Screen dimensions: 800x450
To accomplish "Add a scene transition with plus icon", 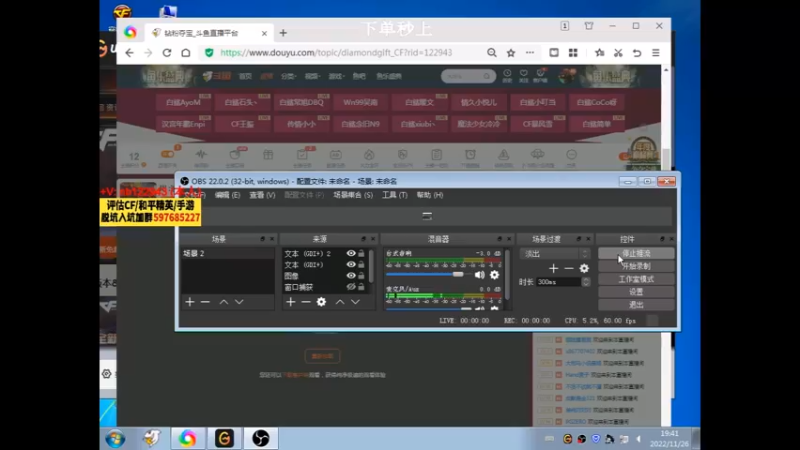I will (553, 268).
